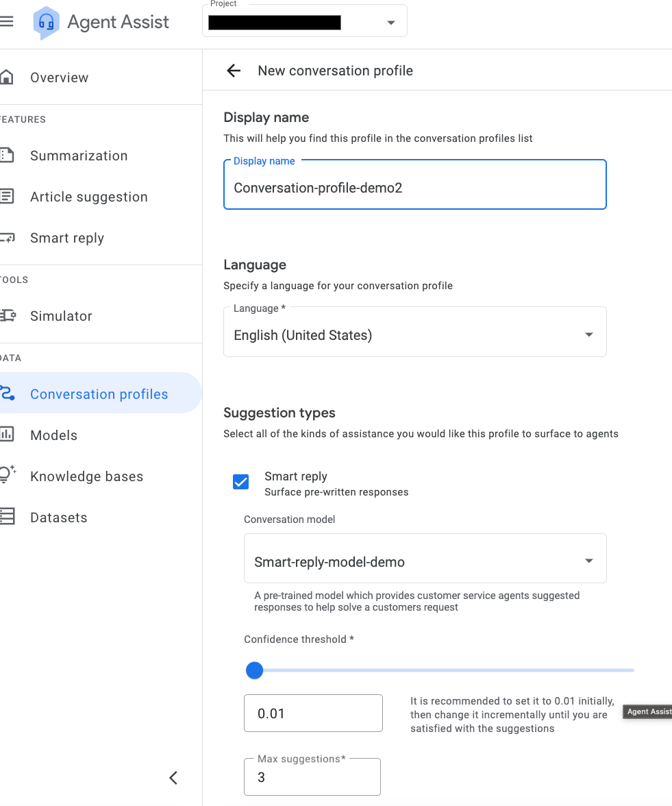This screenshot has width=672, height=806.
Task: Open the Language dropdown
Action: pos(414,332)
